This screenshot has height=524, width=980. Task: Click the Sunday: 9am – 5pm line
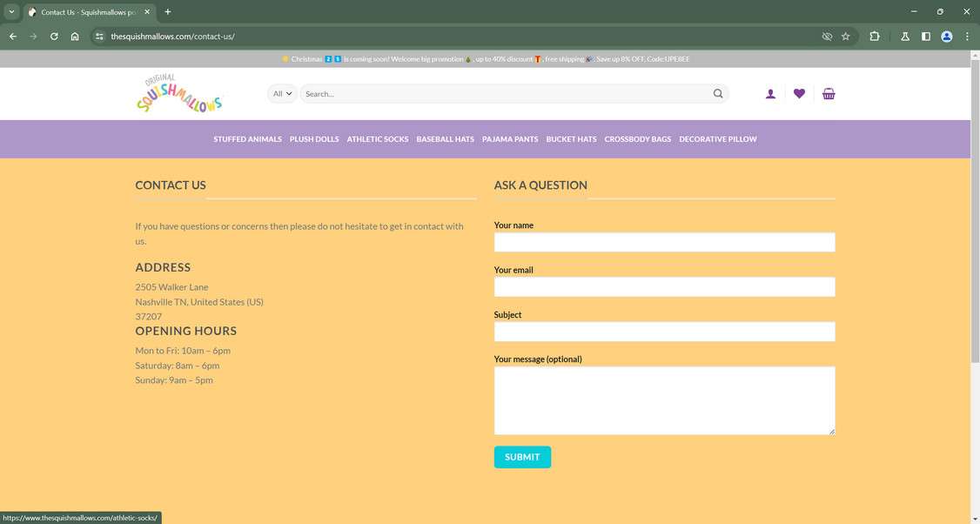coord(174,380)
